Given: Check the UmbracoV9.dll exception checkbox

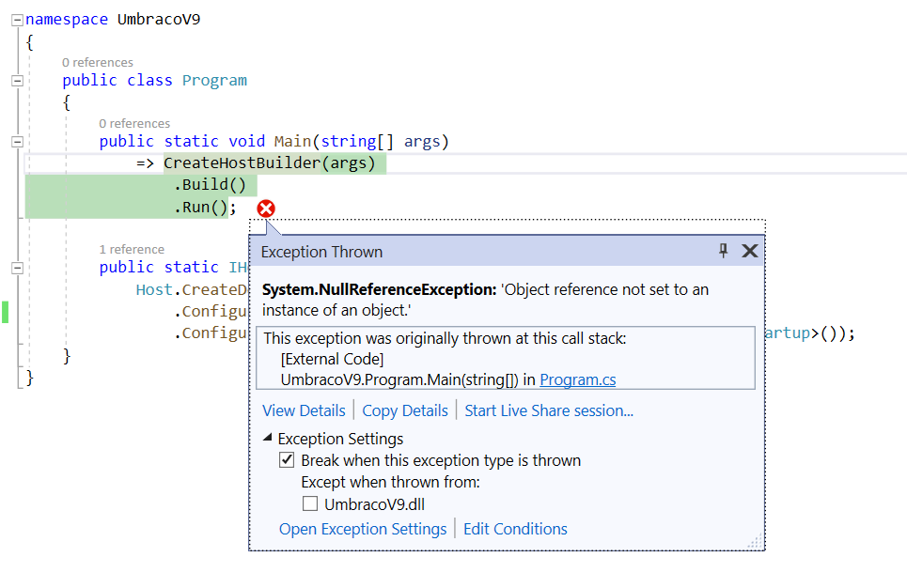Looking at the screenshot, I should click(310, 504).
